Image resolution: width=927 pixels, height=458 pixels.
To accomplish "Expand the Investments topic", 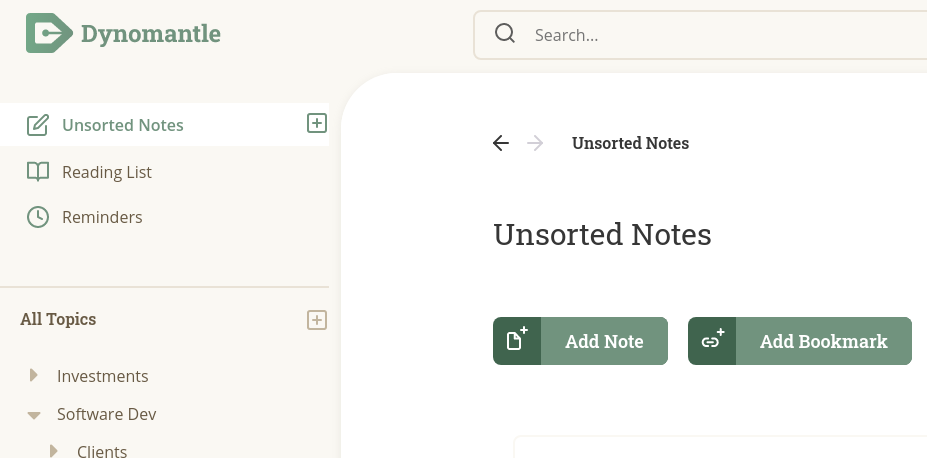I will click(x=34, y=375).
